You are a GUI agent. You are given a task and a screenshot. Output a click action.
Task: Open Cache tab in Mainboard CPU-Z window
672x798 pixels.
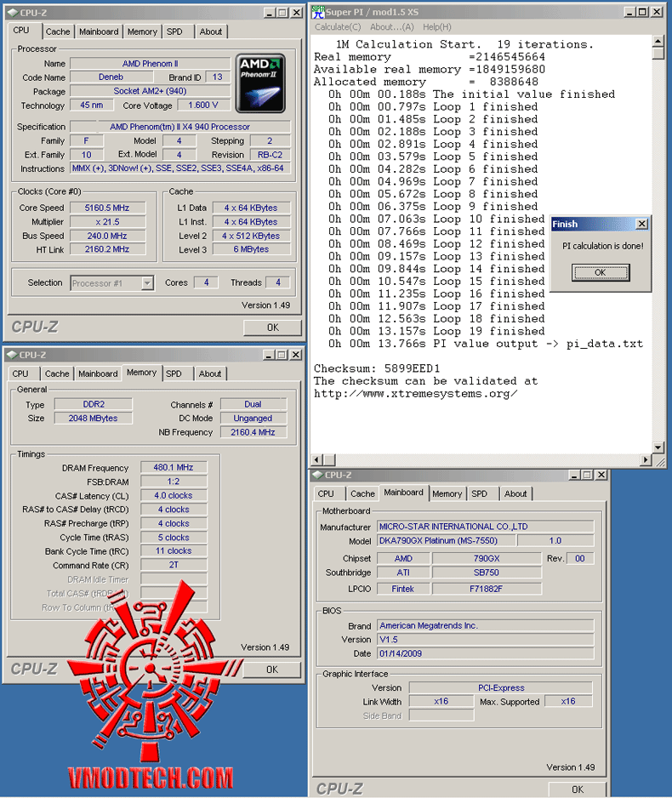pos(362,493)
